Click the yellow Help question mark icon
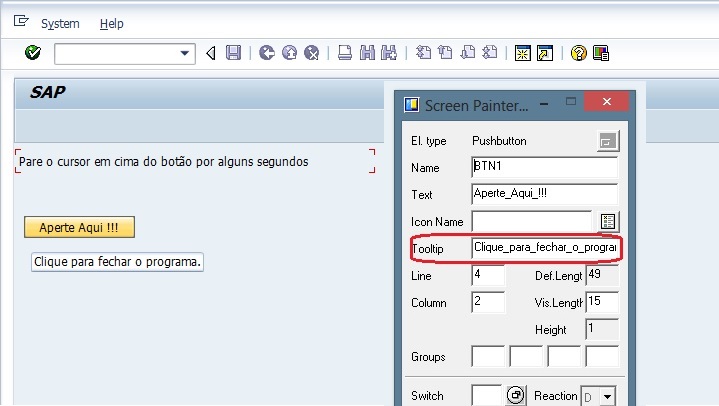Image resolution: width=719 pixels, height=406 pixels. (x=578, y=53)
